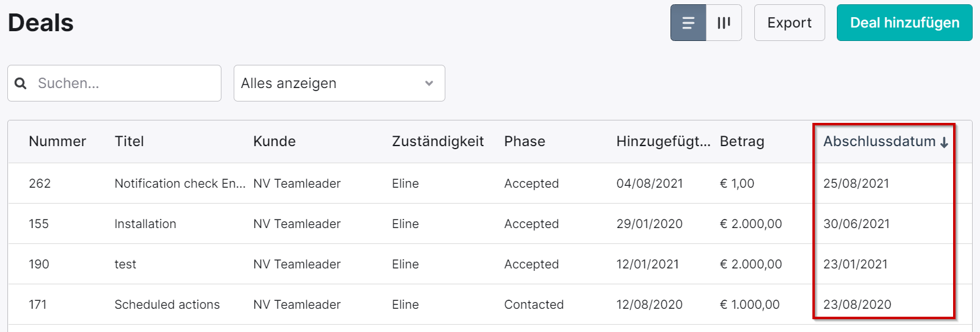Focus the Suchen search field
This screenshot has height=332, width=980.
click(114, 83)
